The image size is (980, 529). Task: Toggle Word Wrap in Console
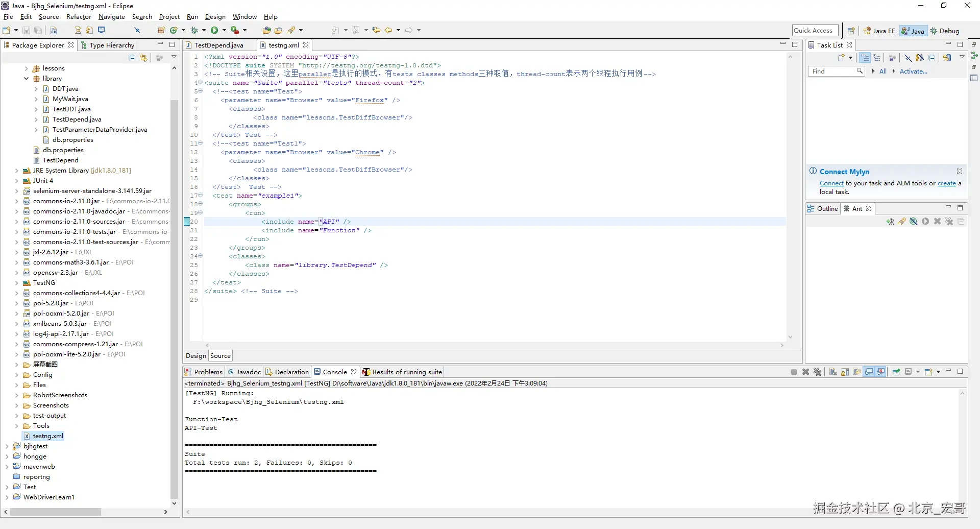point(856,372)
